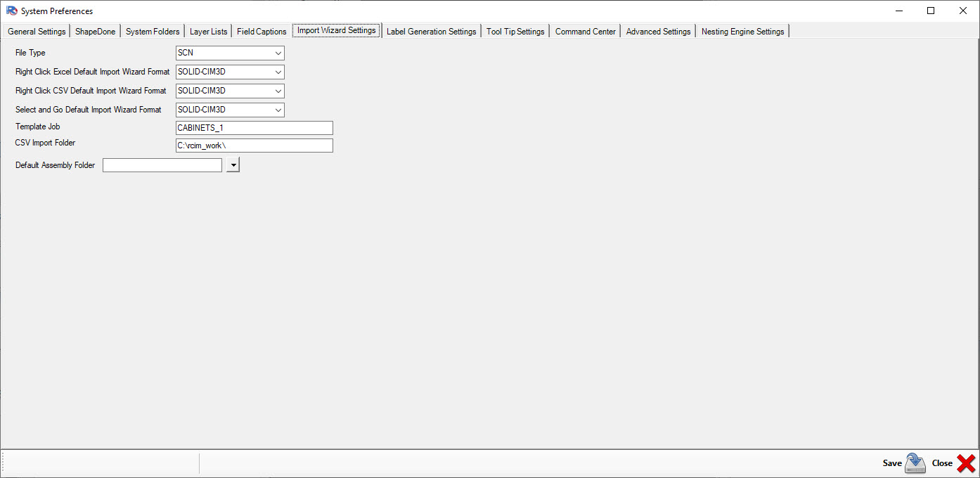
Task: Click the Save floppy disk icon
Action: click(x=915, y=463)
